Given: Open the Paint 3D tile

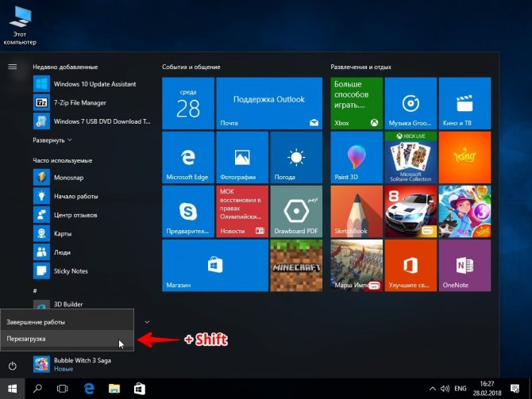Looking at the screenshot, I should coord(357,157).
